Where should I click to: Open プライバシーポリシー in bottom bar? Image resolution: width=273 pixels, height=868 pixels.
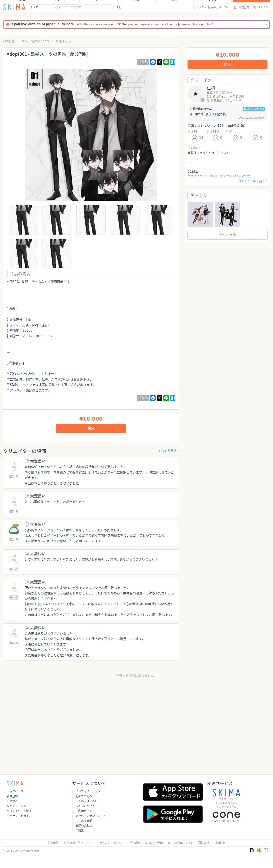pos(110,843)
